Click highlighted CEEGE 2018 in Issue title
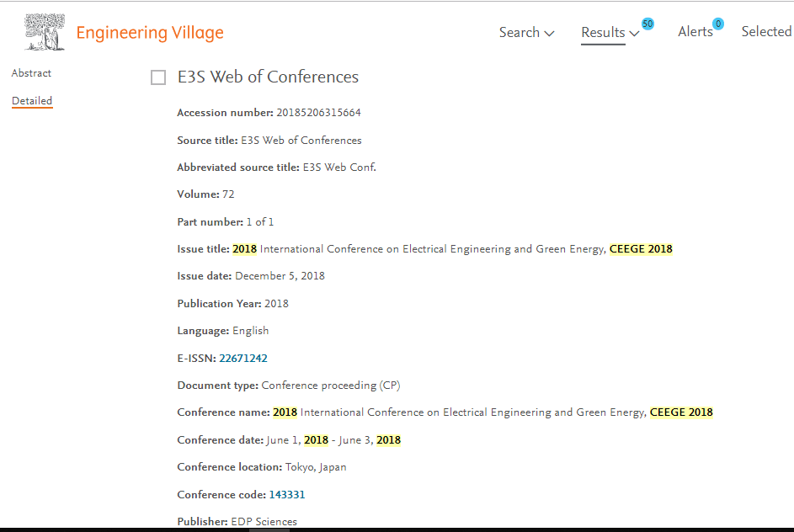The image size is (794, 532). point(641,249)
